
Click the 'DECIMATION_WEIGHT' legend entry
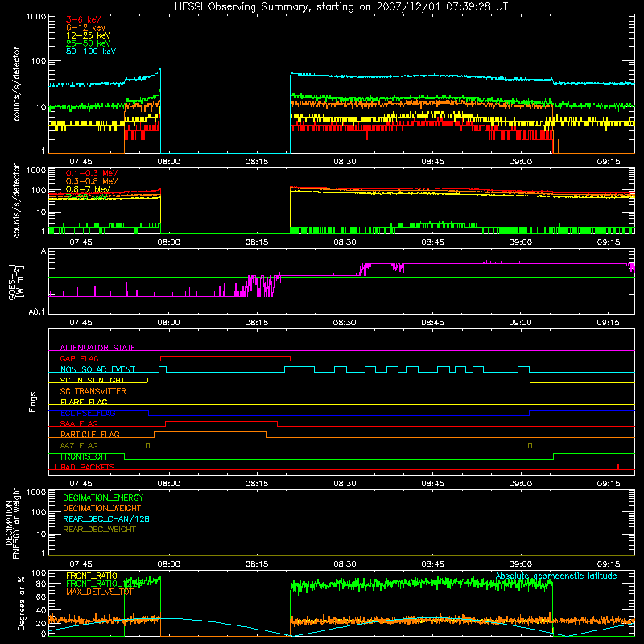click(102, 509)
